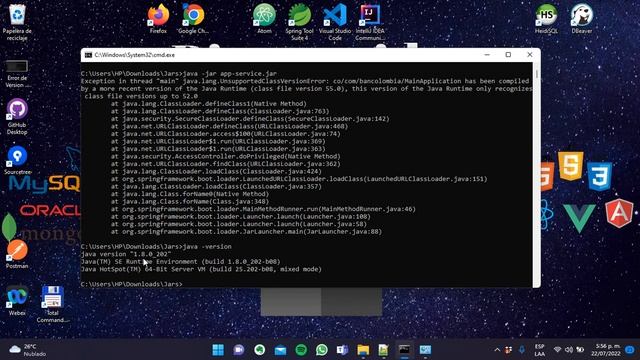Open the Postman desktop shortcut
Image resolution: width=640 pixels, height=360 pixels.
point(17,254)
